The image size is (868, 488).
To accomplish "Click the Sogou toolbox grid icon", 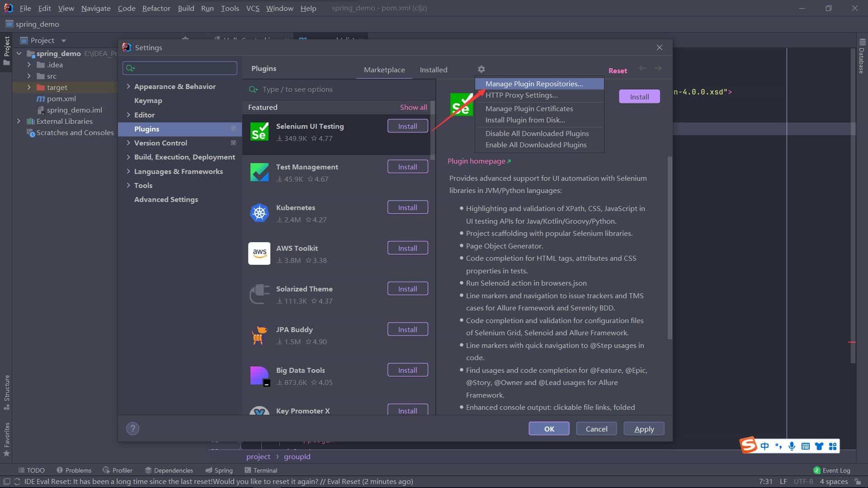I will point(832,446).
